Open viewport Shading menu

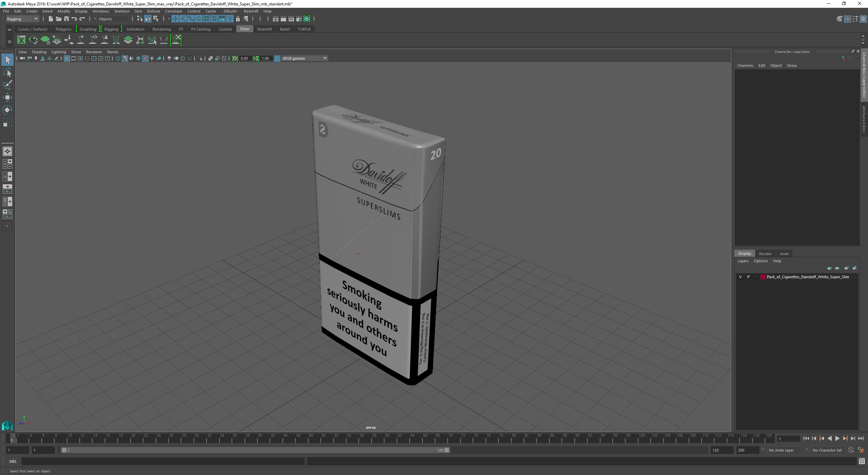tap(39, 52)
